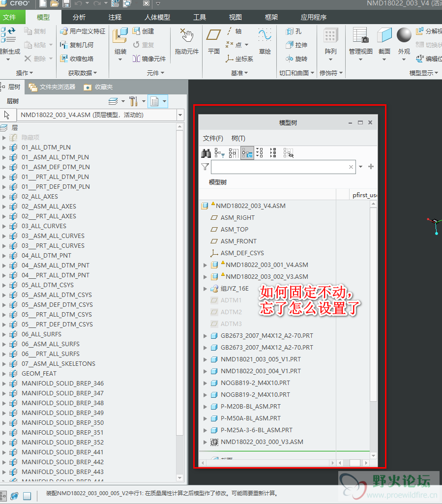Select ASM_RIGHT datum plane in model tree
This screenshot has height=504, width=442.
pos(237,218)
